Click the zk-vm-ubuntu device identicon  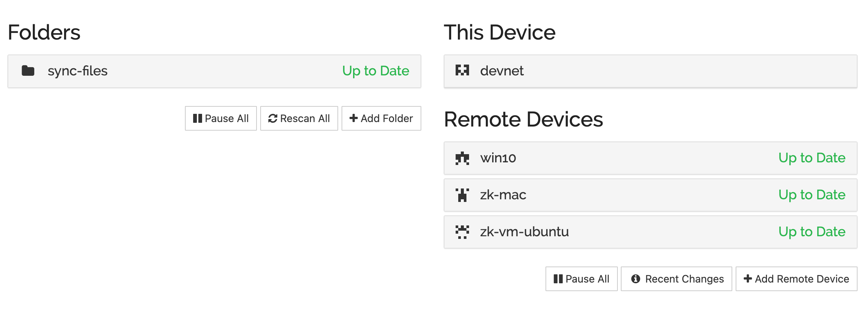[462, 232]
